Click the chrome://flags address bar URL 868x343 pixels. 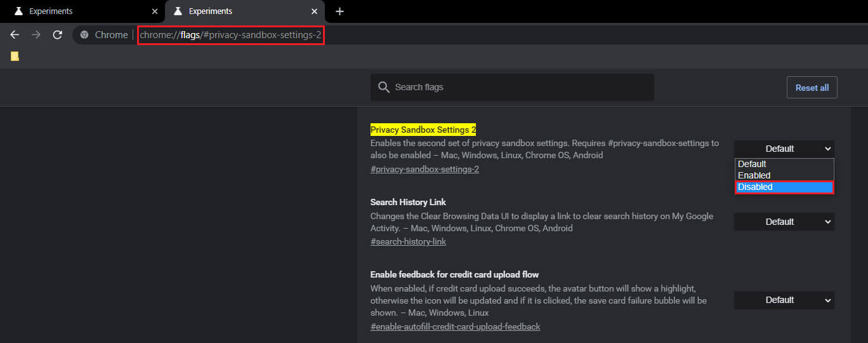click(x=230, y=35)
